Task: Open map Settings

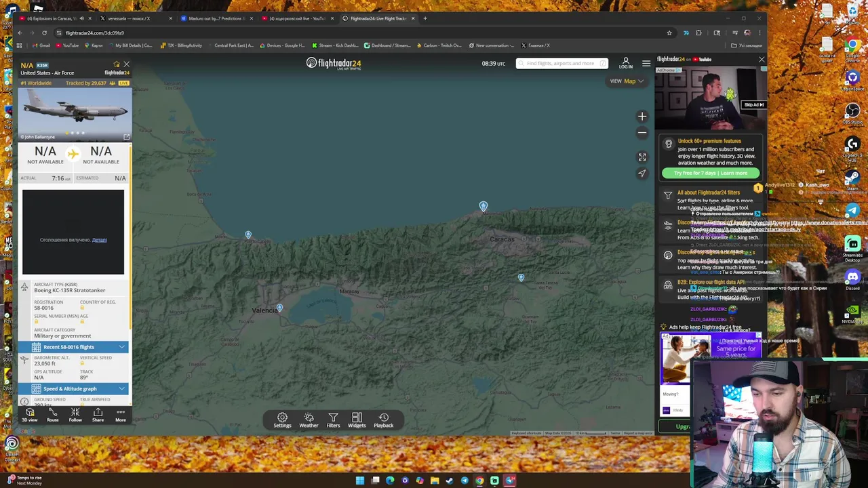Action: [282, 420]
